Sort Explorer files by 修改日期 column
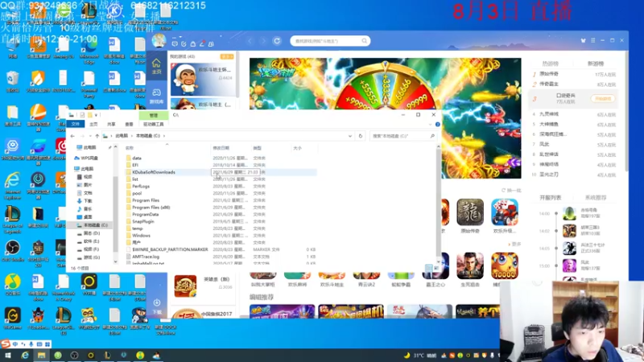 tap(221, 148)
